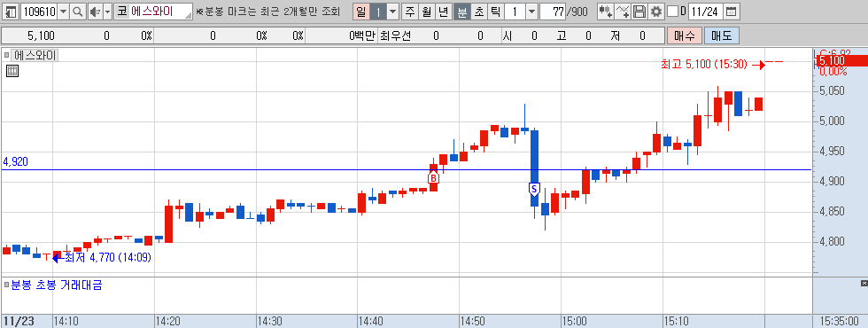Expand the minute interval dropdown after 틱
This screenshot has height=328, width=868.
[532, 11]
